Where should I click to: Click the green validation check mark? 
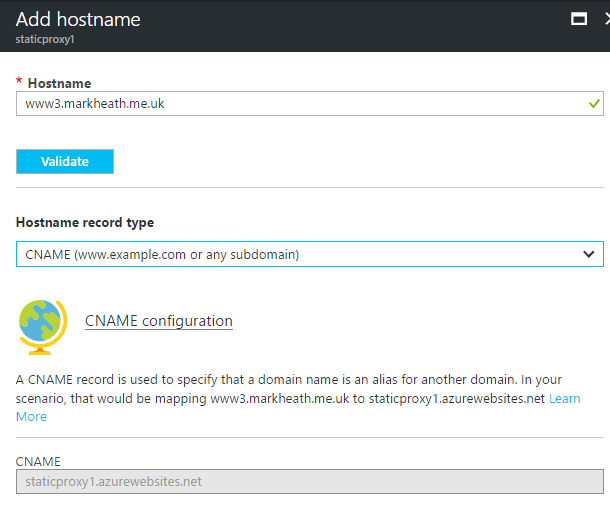pos(594,103)
